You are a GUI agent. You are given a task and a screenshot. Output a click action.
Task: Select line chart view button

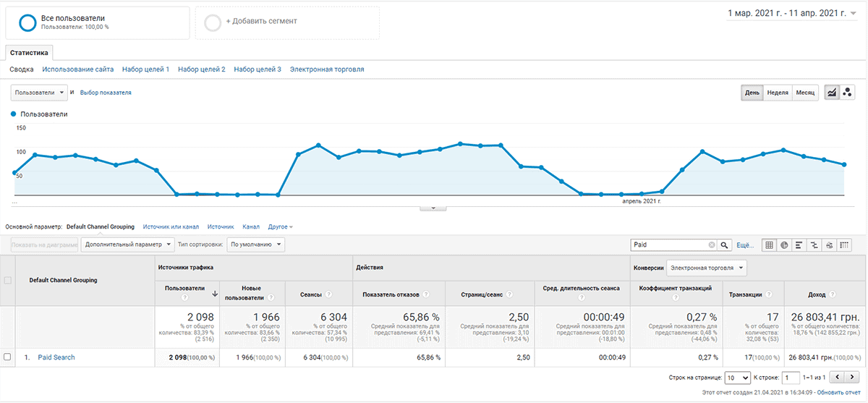(x=832, y=93)
